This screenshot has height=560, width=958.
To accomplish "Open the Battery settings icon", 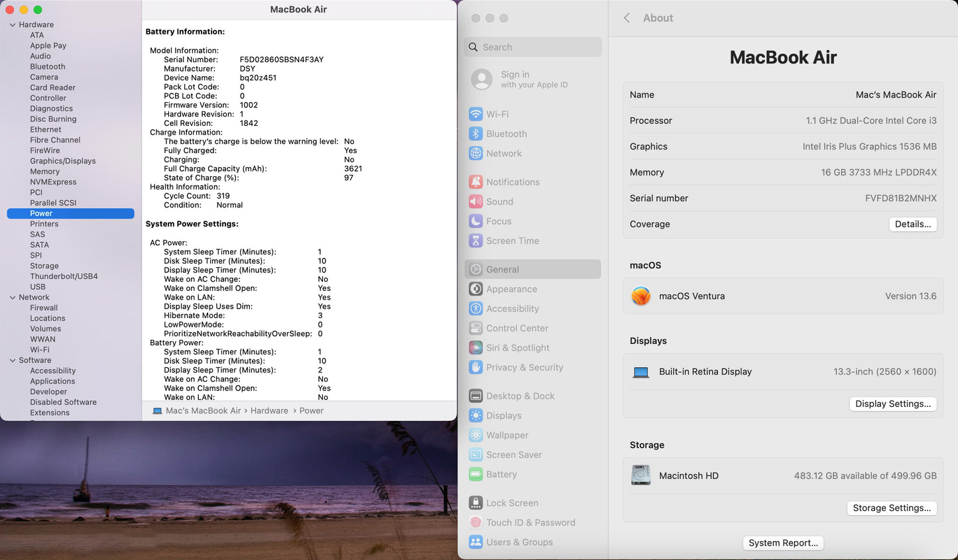I will pyautogui.click(x=475, y=475).
